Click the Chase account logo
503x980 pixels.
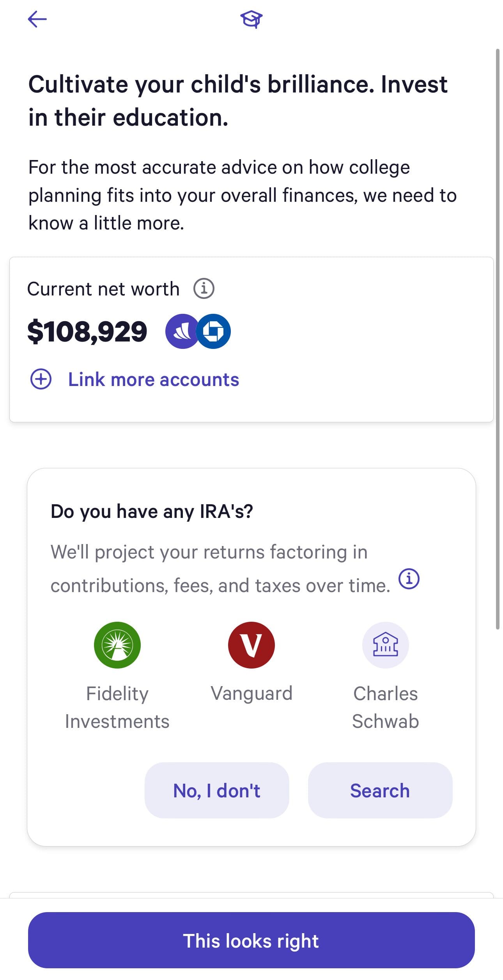pos(214,331)
